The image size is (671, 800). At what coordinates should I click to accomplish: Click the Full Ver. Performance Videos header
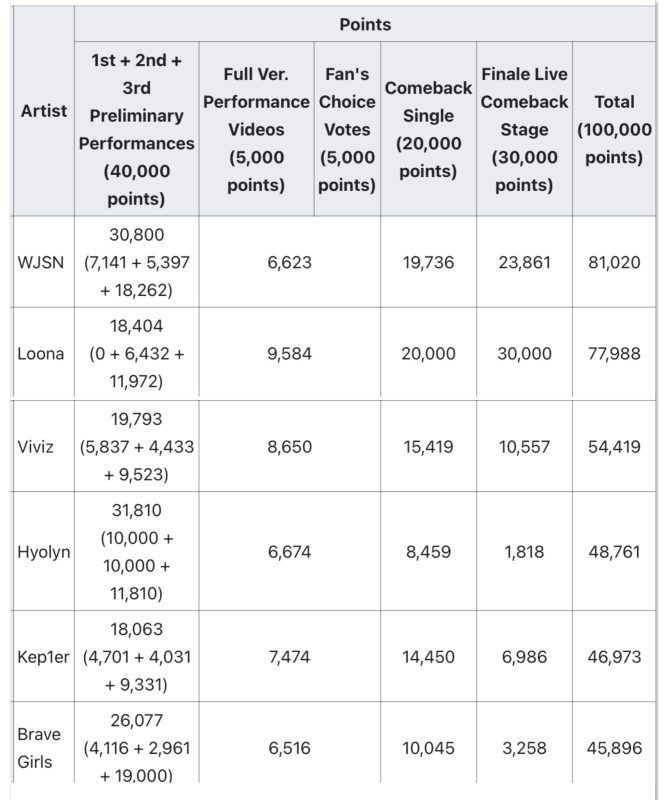click(x=256, y=129)
